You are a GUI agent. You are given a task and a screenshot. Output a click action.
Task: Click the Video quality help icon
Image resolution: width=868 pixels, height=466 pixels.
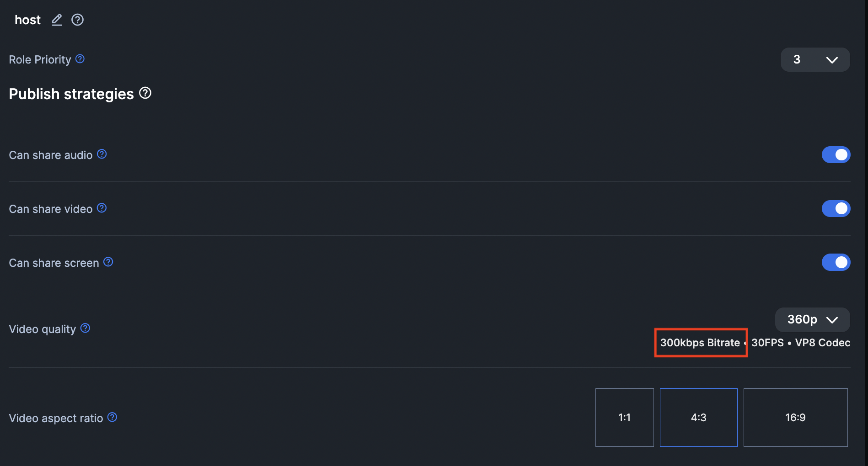(x=85, y=328)
